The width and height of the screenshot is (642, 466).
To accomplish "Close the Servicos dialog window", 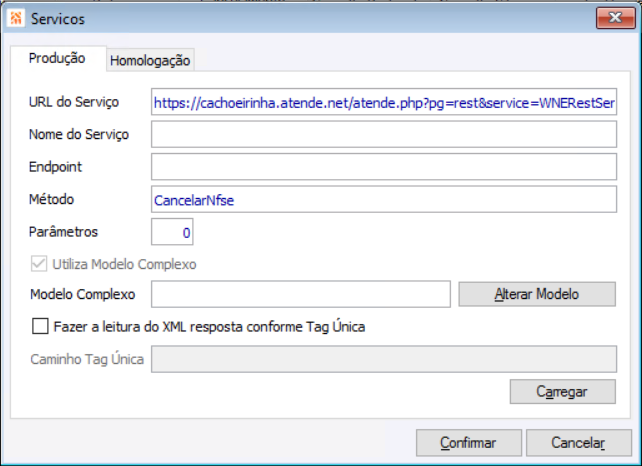I will point(611,18).
